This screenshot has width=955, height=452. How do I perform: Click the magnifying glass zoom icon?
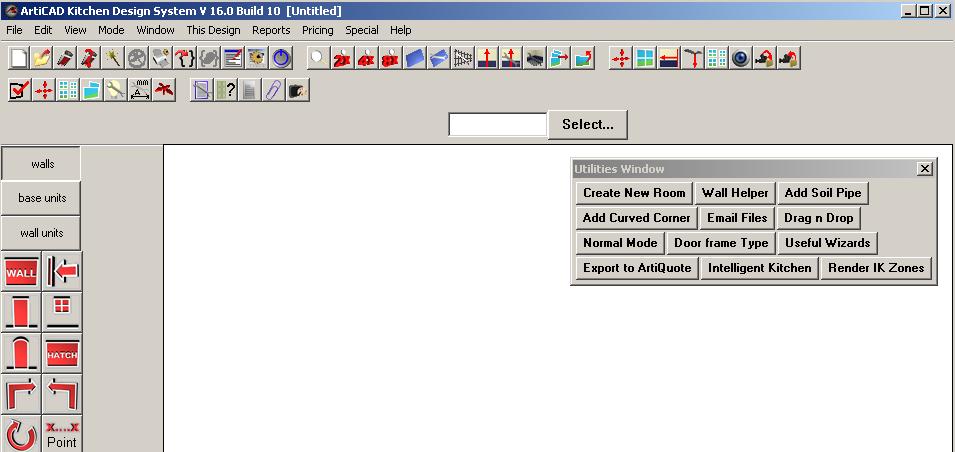tap(317, 58)
